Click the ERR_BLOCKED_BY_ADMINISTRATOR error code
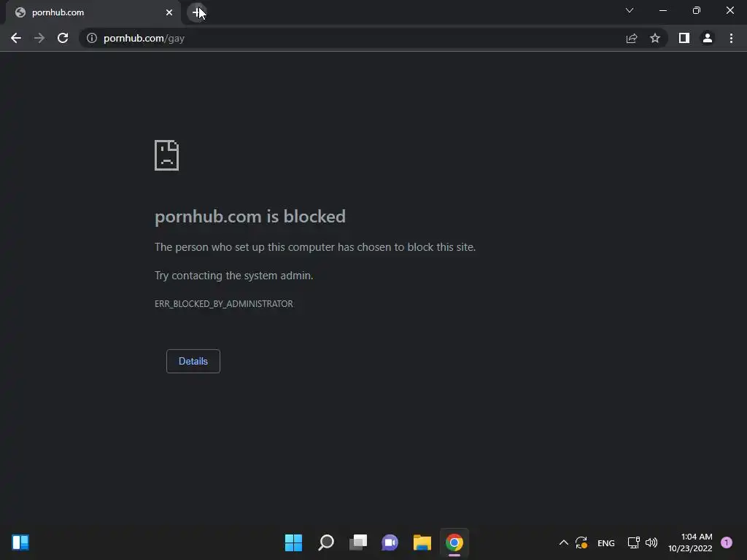The image size is (747, 560). (x=224, y=304)
